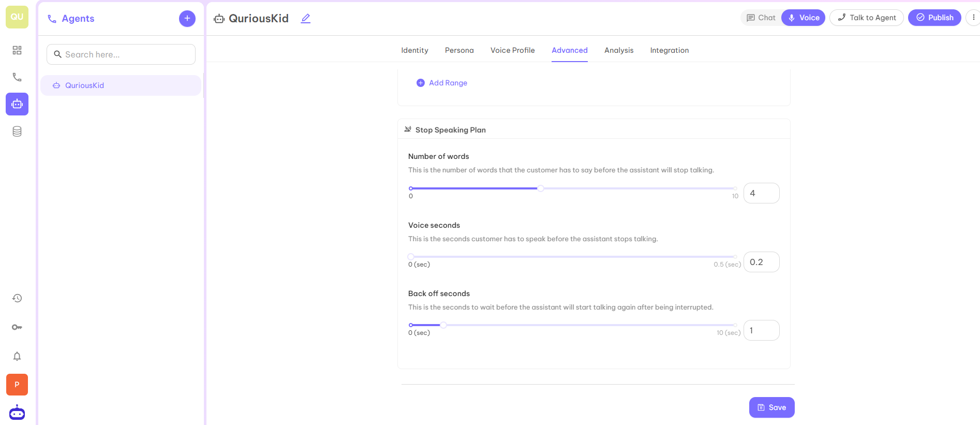Viewport: 980px width, 425px height.
Task: Click the Voice seconds label
Action: [x=434, y=225]
